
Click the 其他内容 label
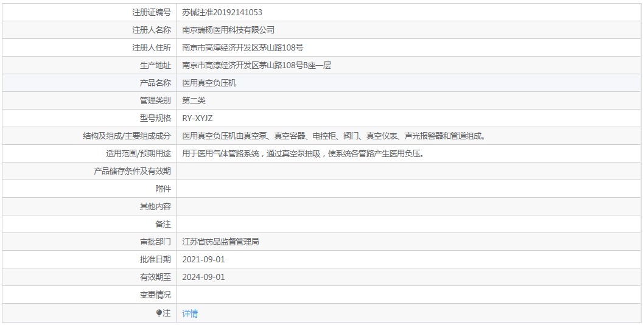(155, 207)
